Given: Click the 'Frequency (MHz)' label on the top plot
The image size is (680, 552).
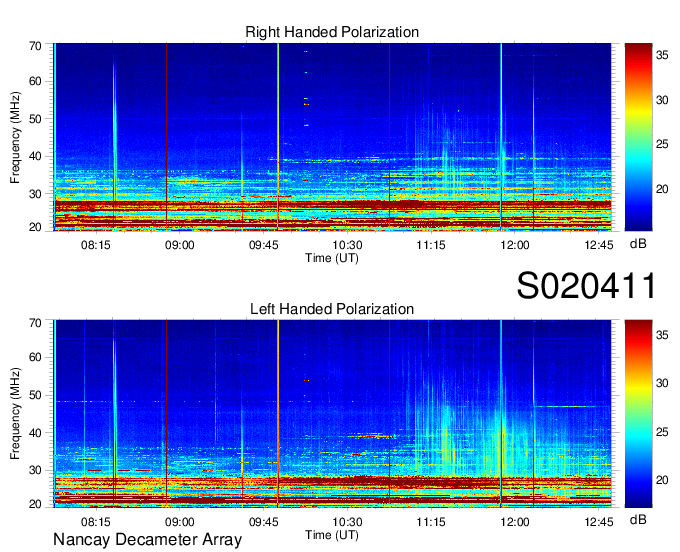Looking at the screenshot, I should tap(15, 137).
